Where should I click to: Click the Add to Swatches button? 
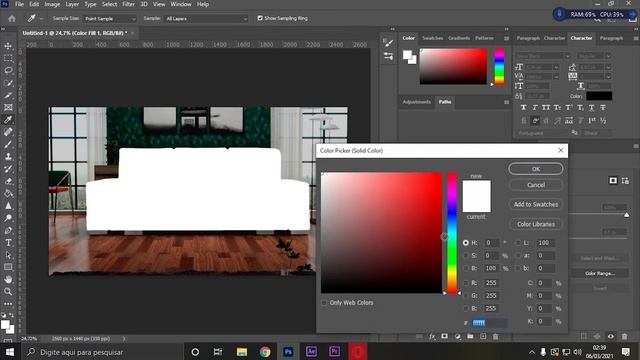pyautogui.click(x=536, y=204)
